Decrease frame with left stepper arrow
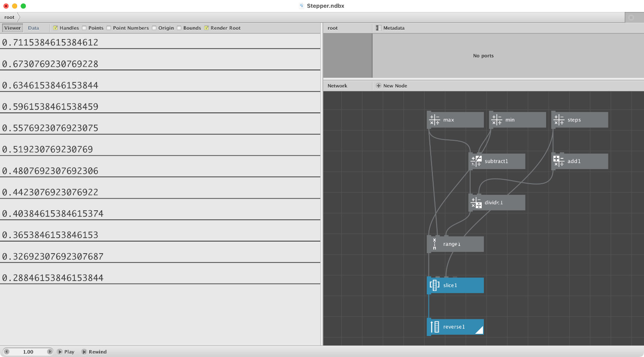This screenshot has height=357, width=644. 6,352
